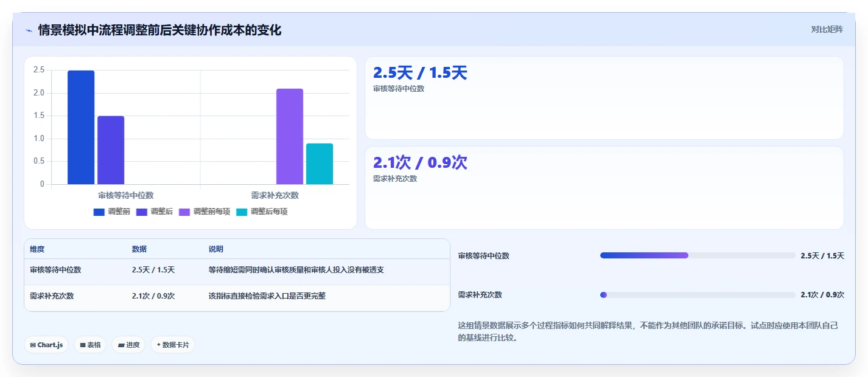Click the cyan 0.9 bar in chart
The width and height of the screenshot is (868, 377).
click(x=320, y=164)
